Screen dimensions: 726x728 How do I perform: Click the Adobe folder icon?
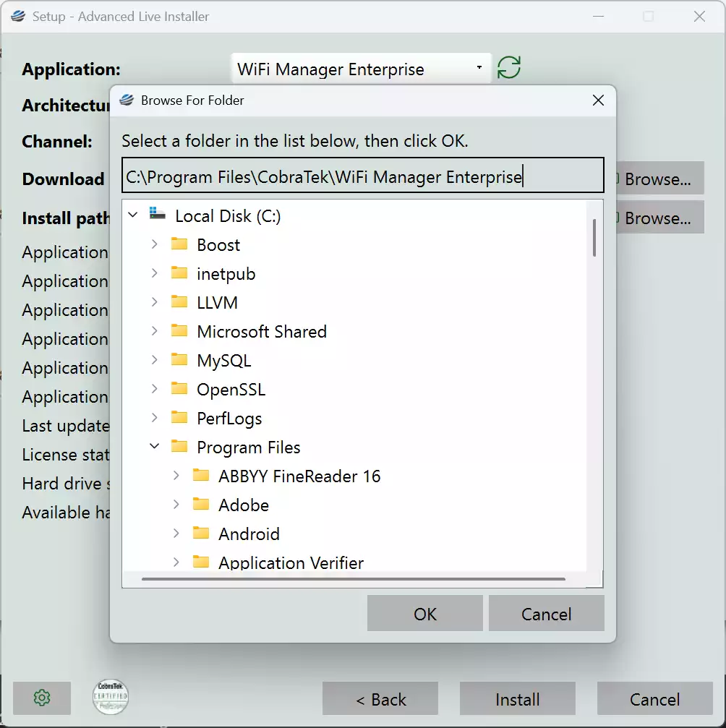click(201, 504)
